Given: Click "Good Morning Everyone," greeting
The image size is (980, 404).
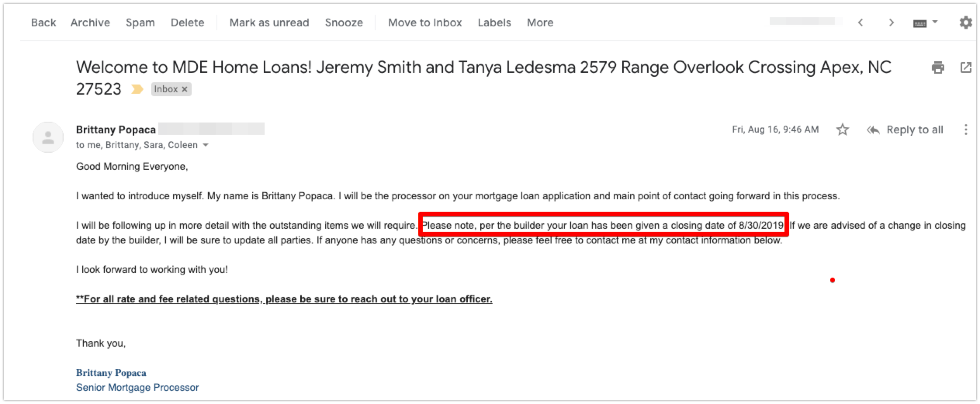Looking at the screenshot, I should pos(132,167).
